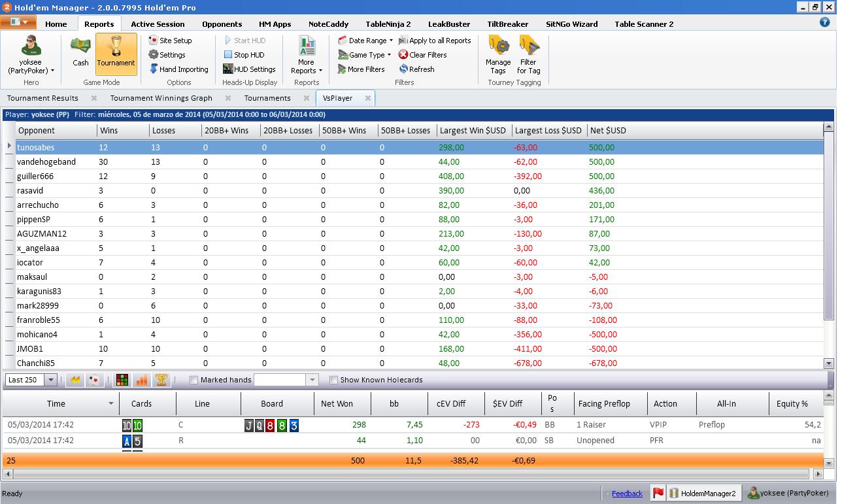
Task: Select Tournament game mode
Action: [116, 54]
